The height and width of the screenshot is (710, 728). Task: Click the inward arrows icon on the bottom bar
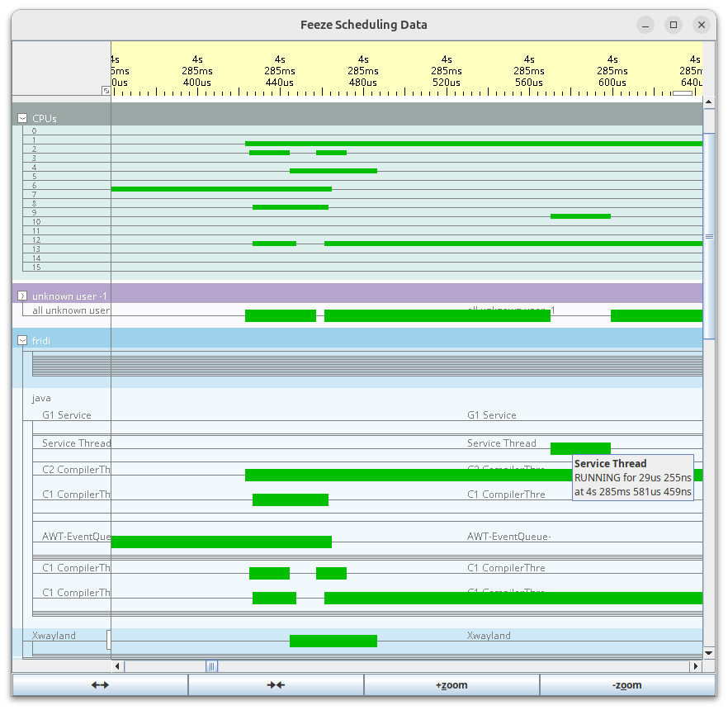[x=276, y=684]
